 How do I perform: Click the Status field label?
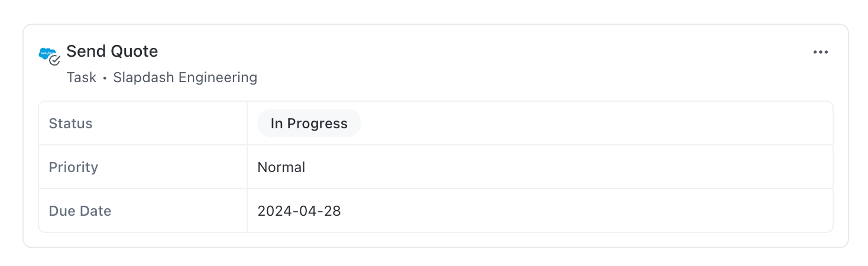(70, 124)
